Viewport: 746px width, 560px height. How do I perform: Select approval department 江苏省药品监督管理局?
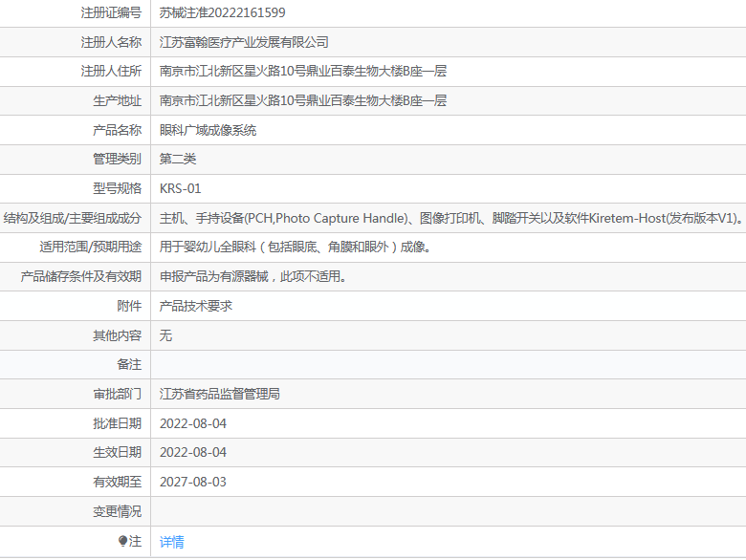pyautogui.click(x=219, y=394)
